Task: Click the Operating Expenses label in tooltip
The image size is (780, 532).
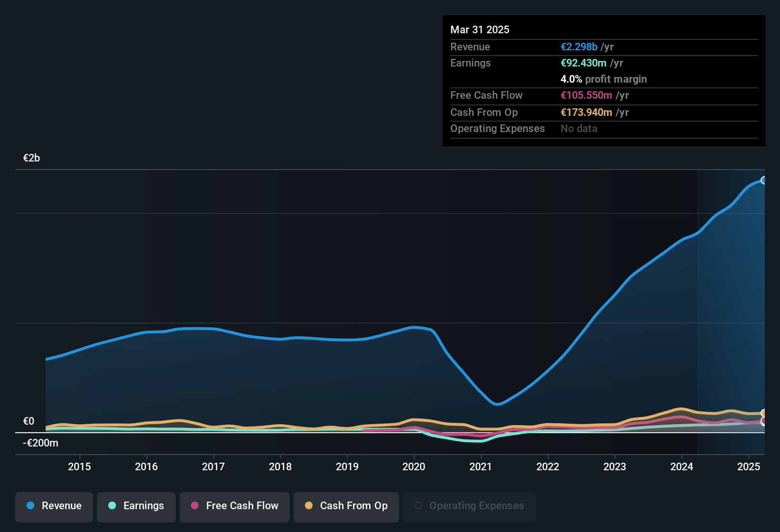Action: [x=497, y=129]
